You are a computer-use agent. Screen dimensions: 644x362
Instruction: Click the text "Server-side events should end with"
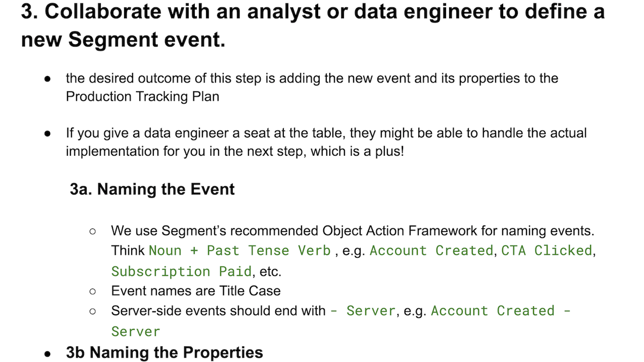coord(218,311)
